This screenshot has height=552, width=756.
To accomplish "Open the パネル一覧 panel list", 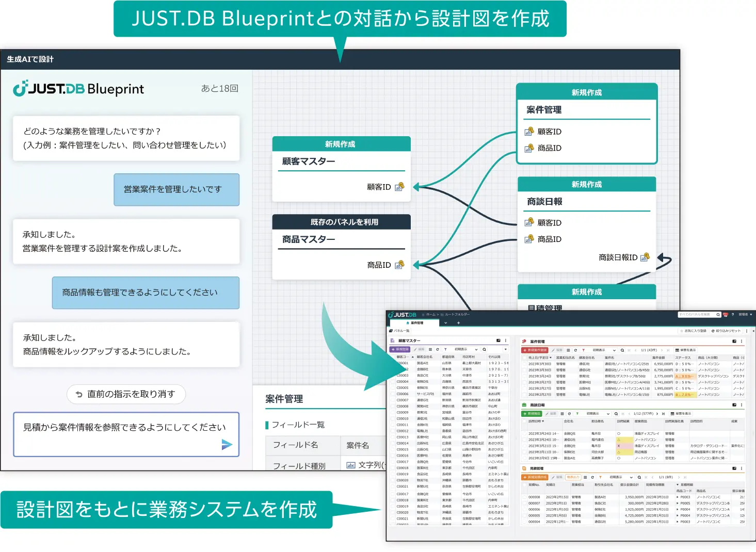I will pyautogui.click(x=400, y=331).
